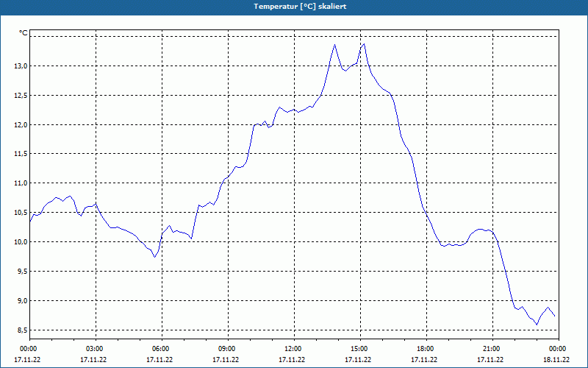Click the 17.11.22 date under 21:00
This screenshot has width=588, height=368.
point(490,359)
